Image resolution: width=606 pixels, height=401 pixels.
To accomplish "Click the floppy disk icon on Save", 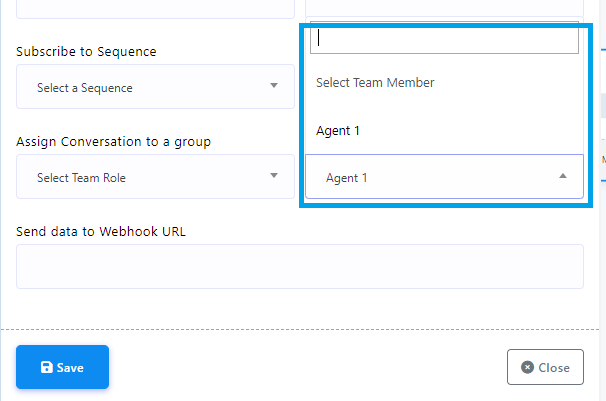I will [x=46, y=368].
